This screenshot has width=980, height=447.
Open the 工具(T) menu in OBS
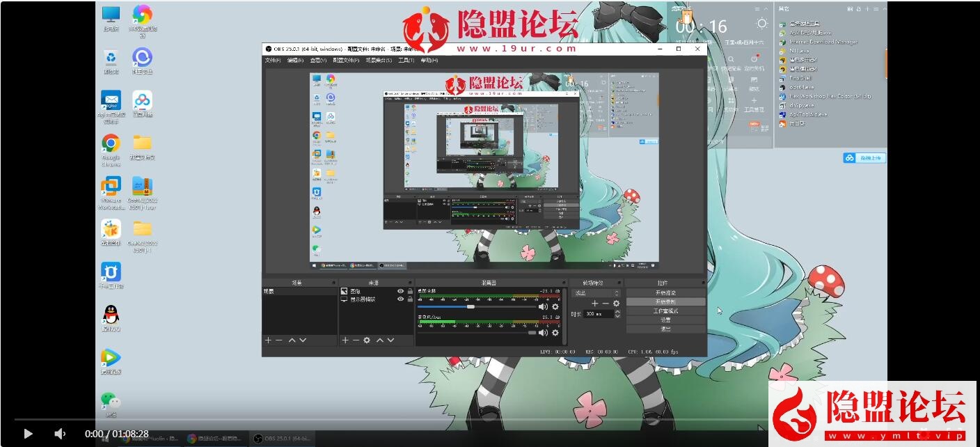click(x=406, y=61)
